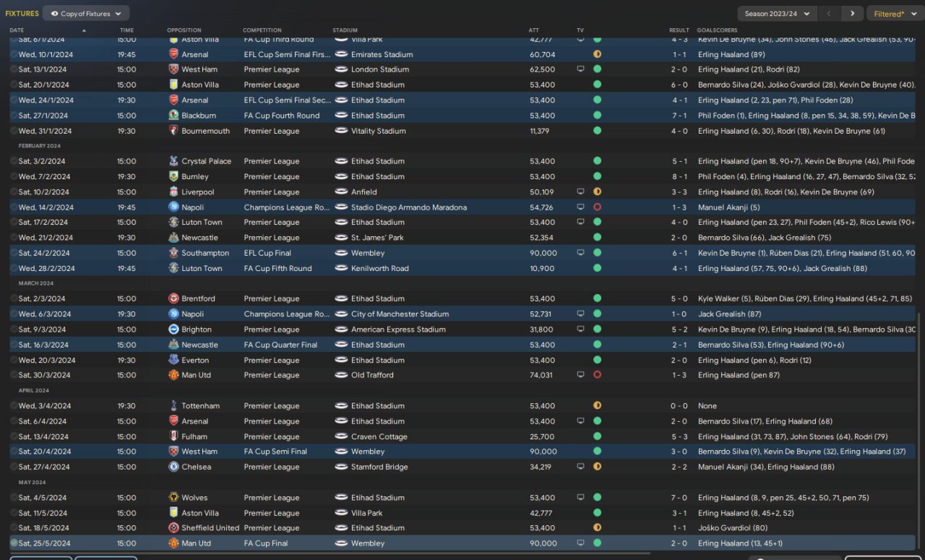Open the 7 - 0 result against Wolves
This screenshot has height=560, width=925.
coord(679,498)
